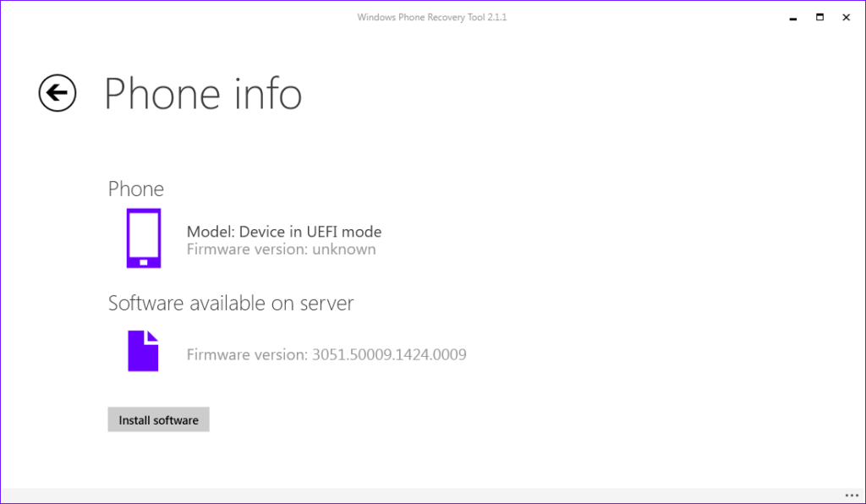Open the three-dots menu in bottom bar

852,496
